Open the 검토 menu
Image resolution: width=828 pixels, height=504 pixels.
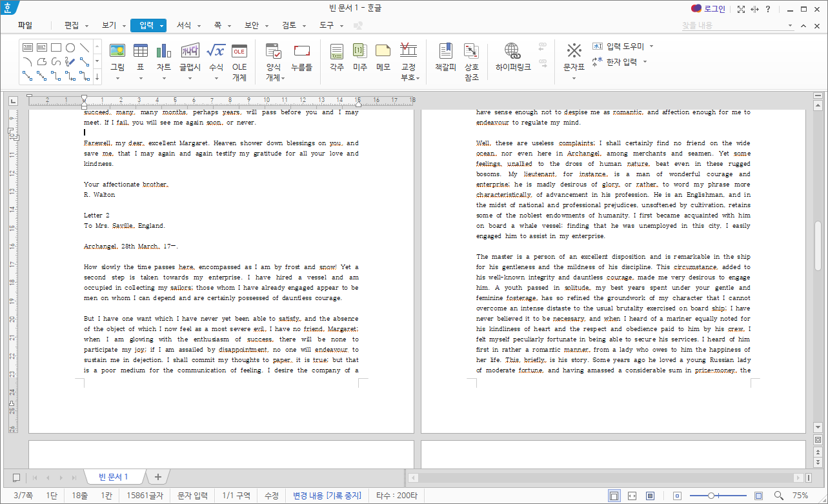coord(289,25)
